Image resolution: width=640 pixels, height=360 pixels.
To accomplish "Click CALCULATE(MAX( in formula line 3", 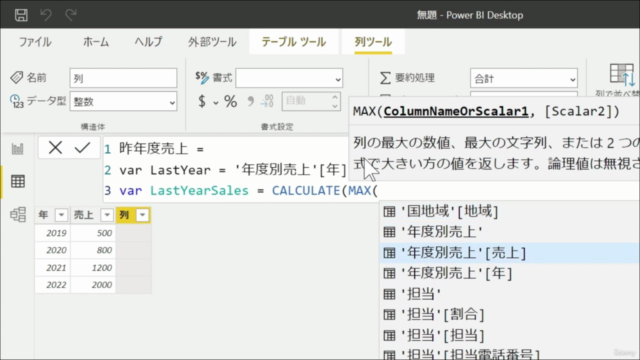I will (x=325, y=191).
